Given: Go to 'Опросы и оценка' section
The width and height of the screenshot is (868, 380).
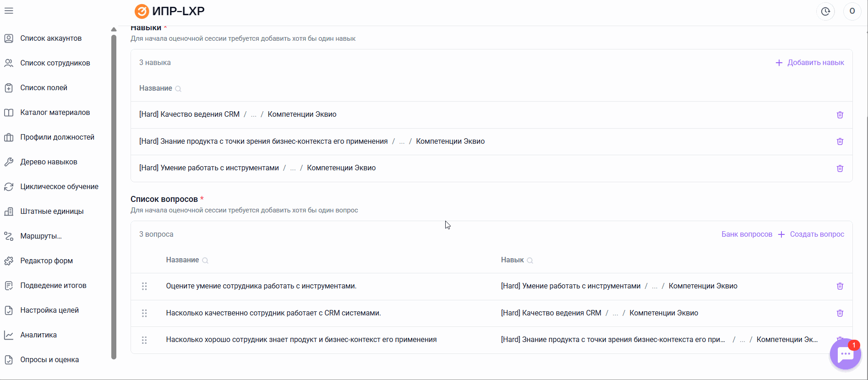Looking at the screenshot, I should pos(49,359).
